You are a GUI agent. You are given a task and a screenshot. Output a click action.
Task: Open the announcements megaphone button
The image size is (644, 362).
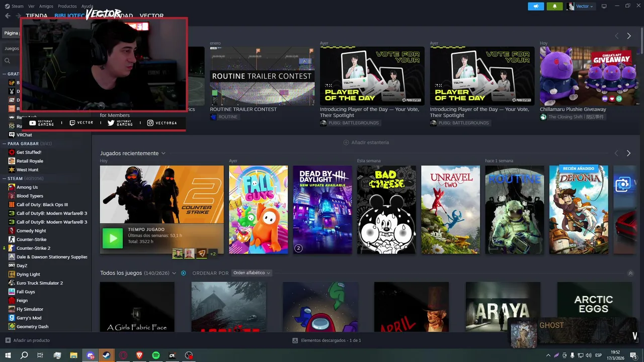coord(536,6)
